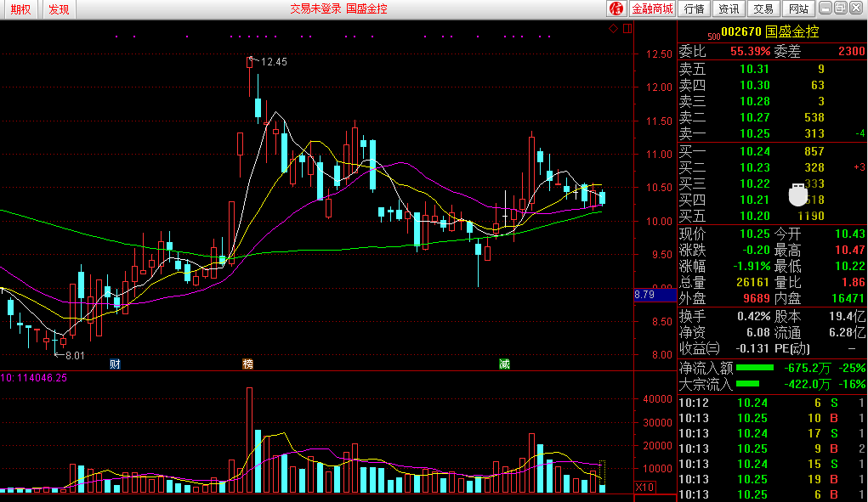Select the 卖二 price 10.27 row
The width and height of the screenshot is (868, 502).
(772, 117)
